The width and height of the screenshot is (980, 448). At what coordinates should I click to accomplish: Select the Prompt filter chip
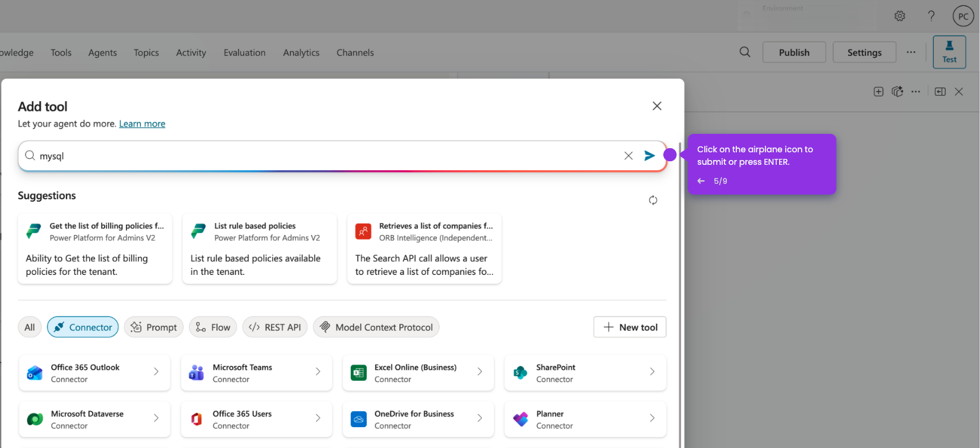coord(153,327)
